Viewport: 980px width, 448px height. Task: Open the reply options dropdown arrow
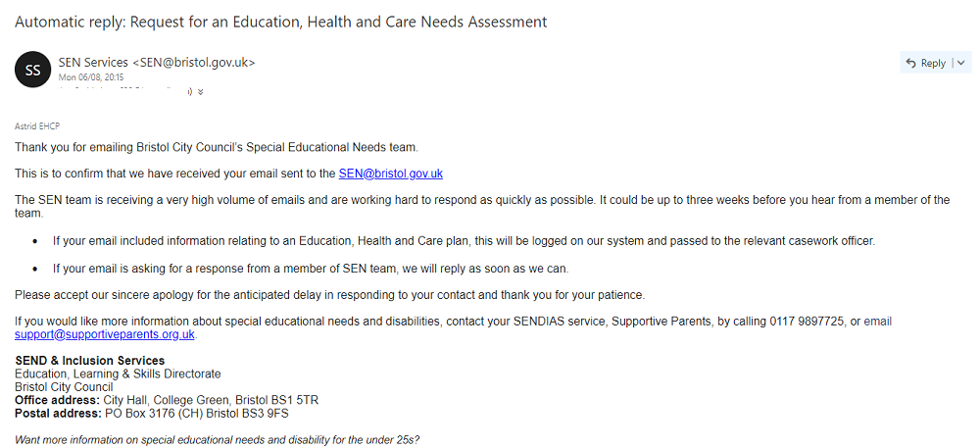coord(960,63)
